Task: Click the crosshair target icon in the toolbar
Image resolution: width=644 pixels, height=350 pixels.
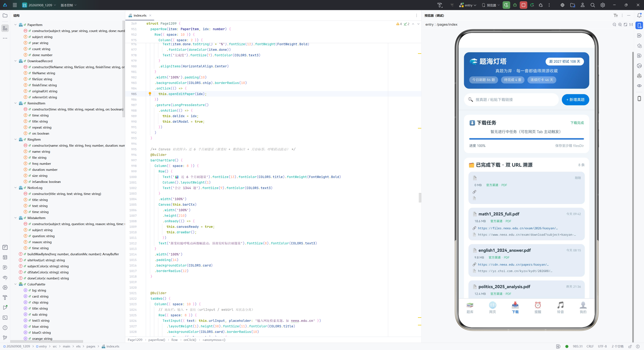Action: pos(562,5)
